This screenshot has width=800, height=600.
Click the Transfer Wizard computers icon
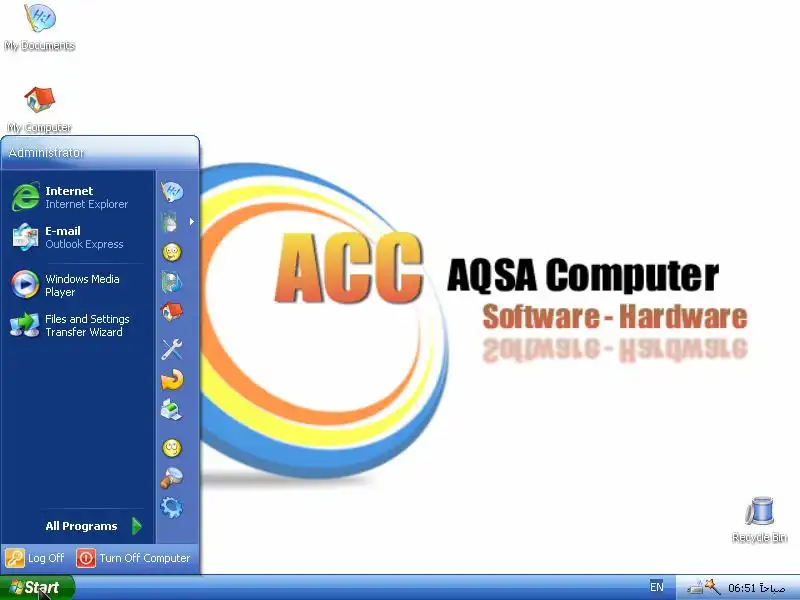(x=24, y=325)
